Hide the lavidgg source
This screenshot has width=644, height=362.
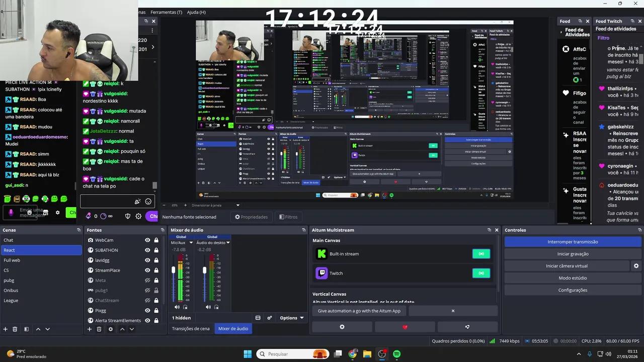pos(147,260)
